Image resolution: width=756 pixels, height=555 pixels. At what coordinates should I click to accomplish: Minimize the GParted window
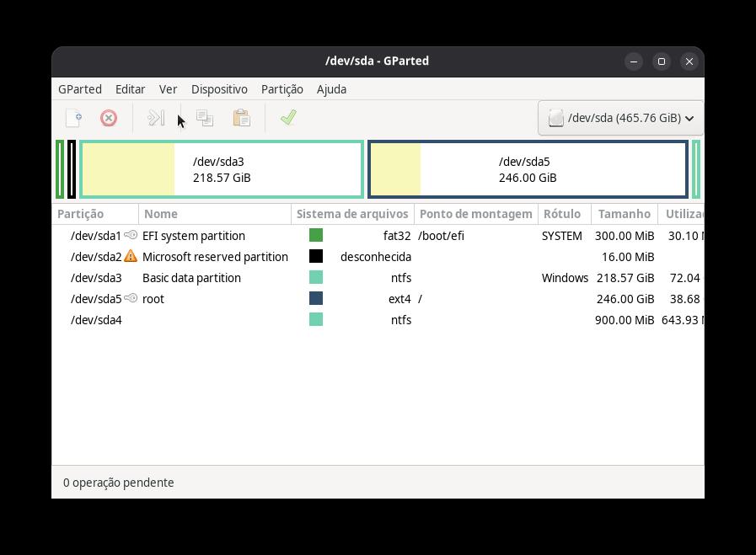click(x=634, y=61)
